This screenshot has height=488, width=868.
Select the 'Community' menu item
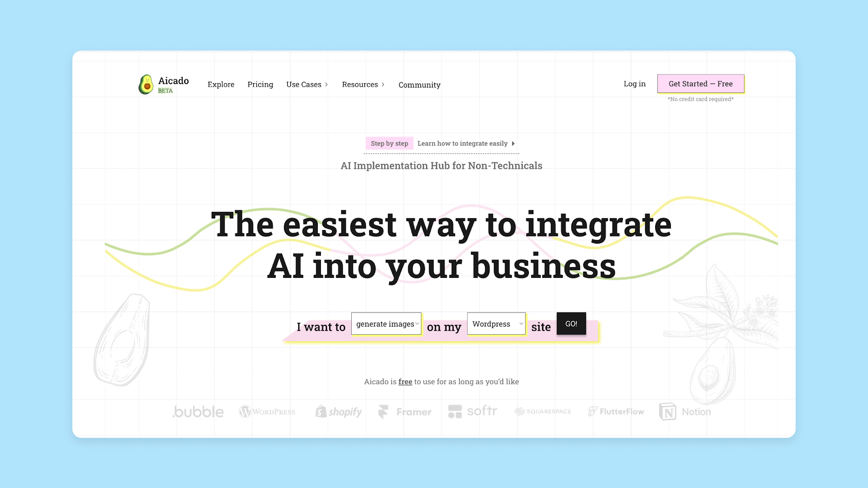point(419,84)
